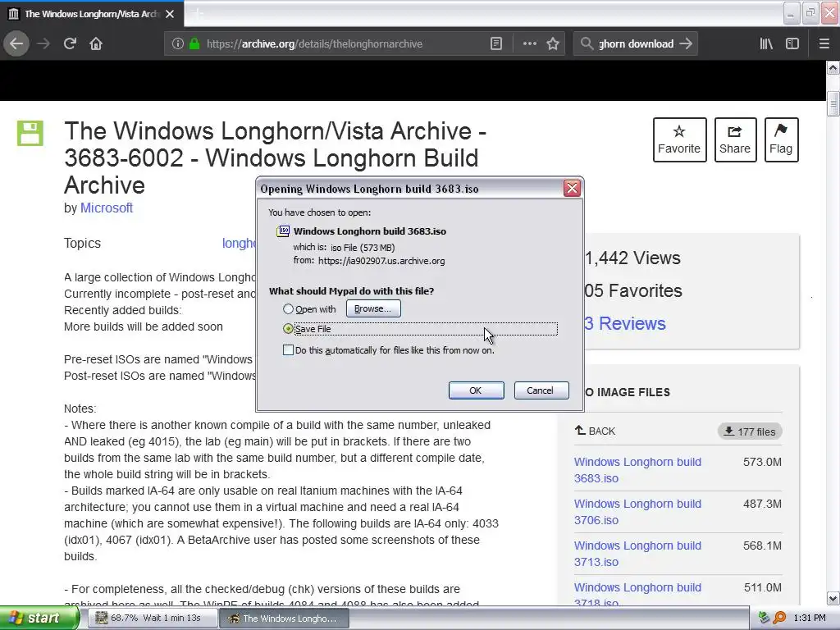Click the Favorite button

click(x=679, y=139)
